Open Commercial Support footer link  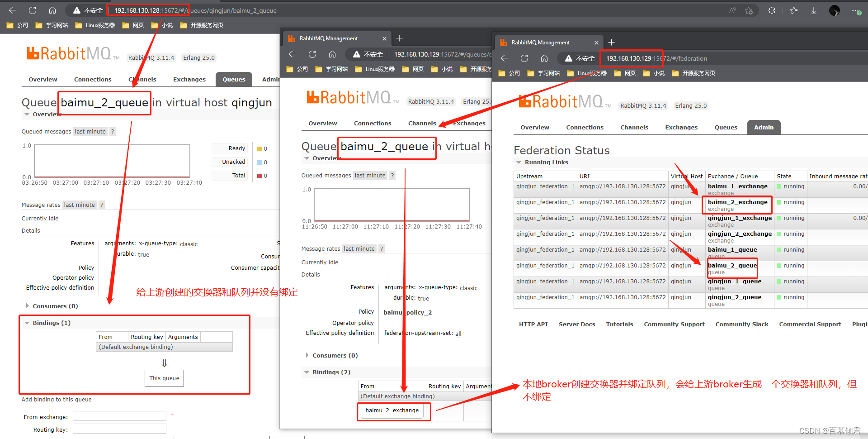click(x=810, y=324)
